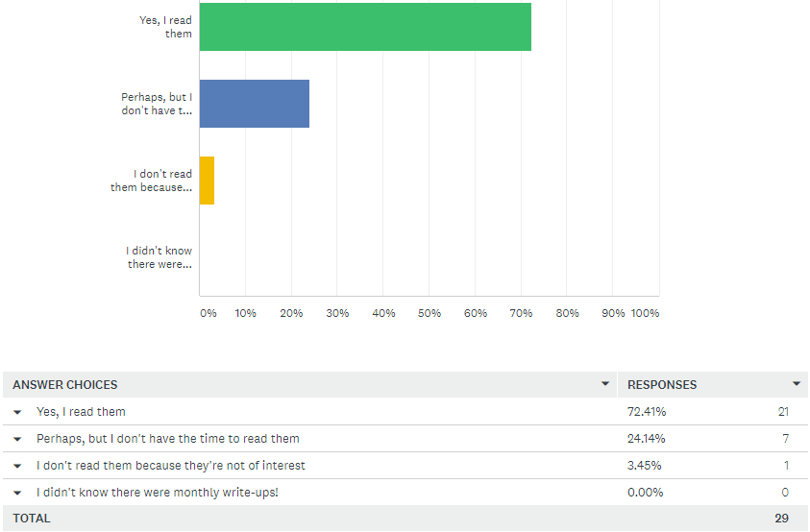Click the 24.14% response value

pyautogui.click(x=647, y=439)
